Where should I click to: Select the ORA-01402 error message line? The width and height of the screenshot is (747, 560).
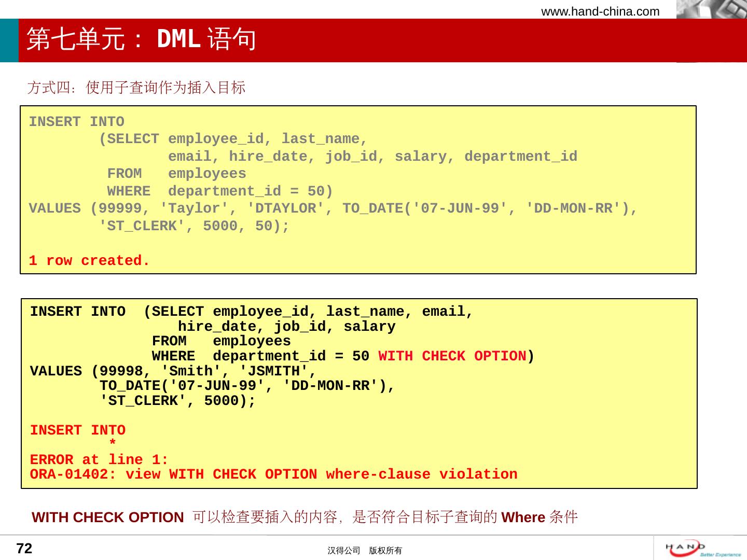coord(274,474)
